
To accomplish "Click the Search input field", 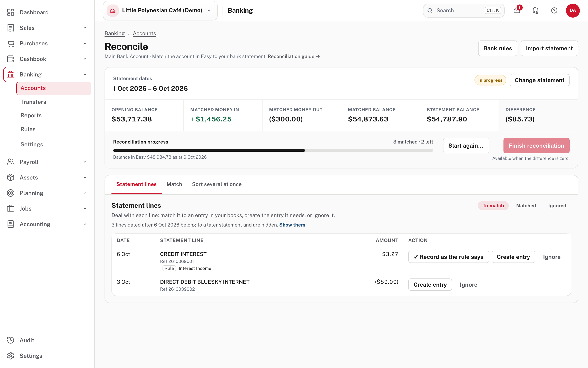I will (464, 10).
